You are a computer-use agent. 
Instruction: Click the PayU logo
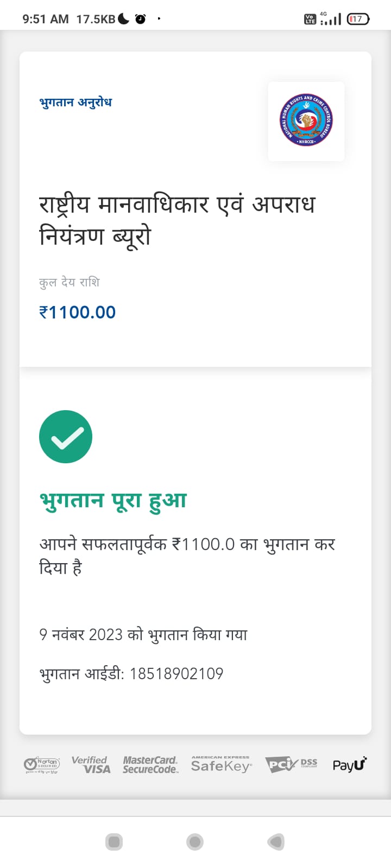(350, 764)
